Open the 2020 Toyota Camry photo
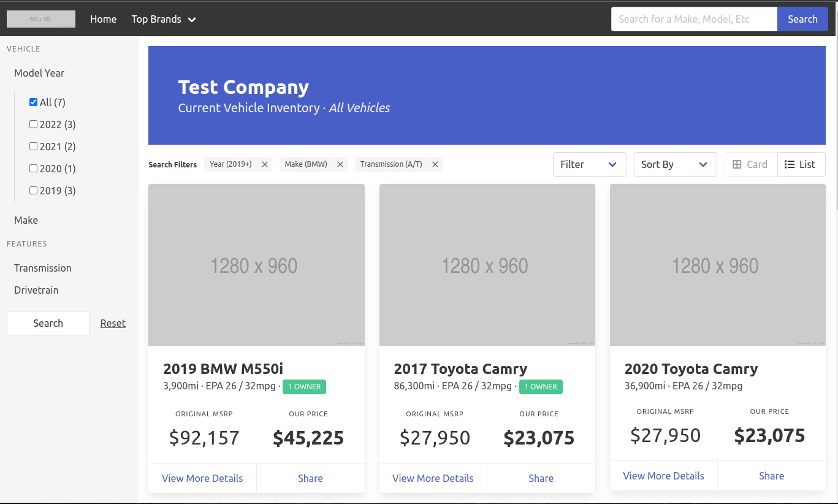This screenshot has width=838, height=504. [x=718, y=265]
